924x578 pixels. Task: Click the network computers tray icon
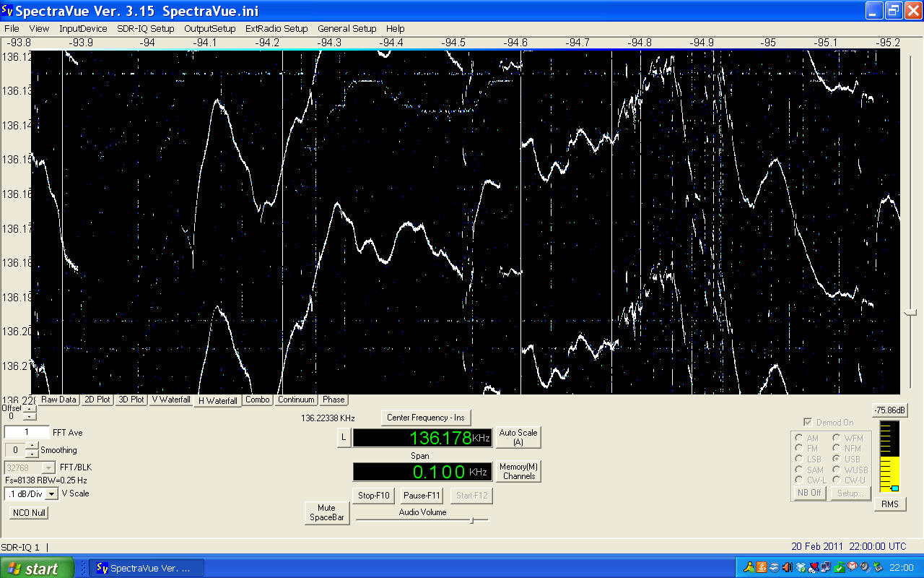(826, 567)
